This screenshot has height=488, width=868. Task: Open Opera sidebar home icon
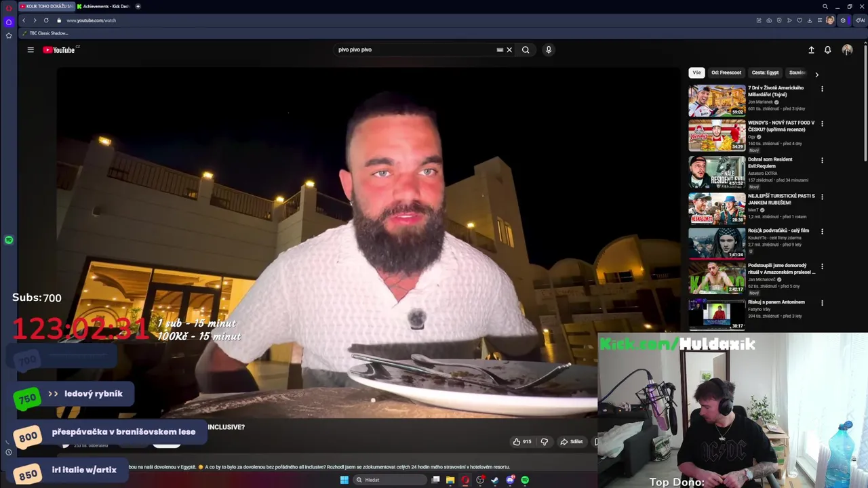tap(9, 22)
